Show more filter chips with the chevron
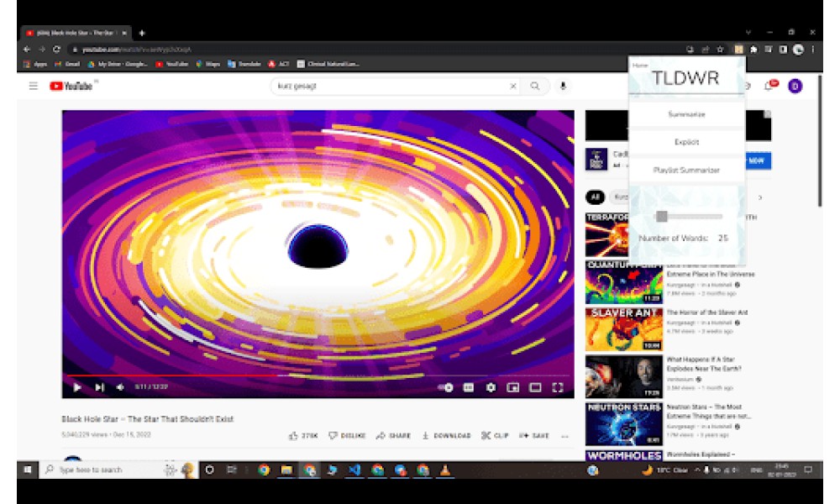 [760, 197]
